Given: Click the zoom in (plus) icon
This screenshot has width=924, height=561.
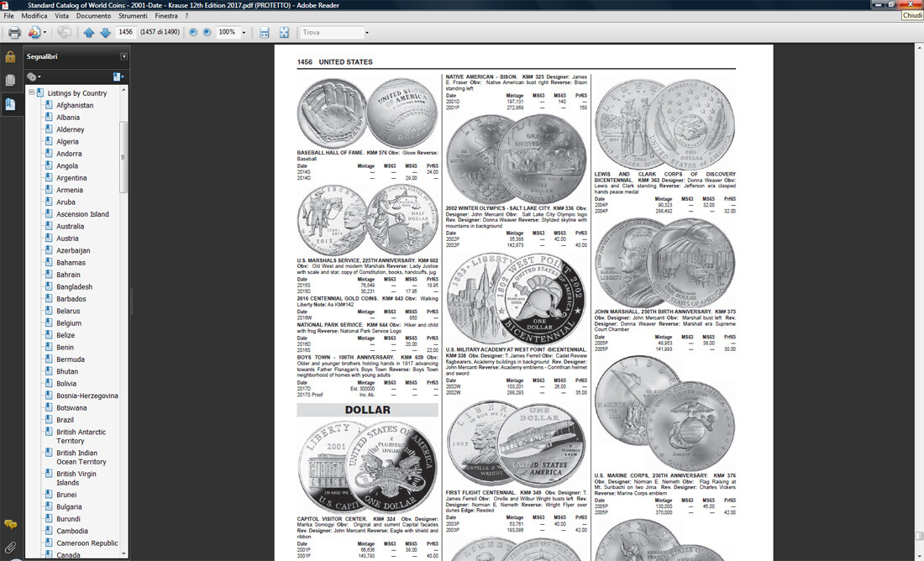Looking at the screenshot, I should 207,33.
